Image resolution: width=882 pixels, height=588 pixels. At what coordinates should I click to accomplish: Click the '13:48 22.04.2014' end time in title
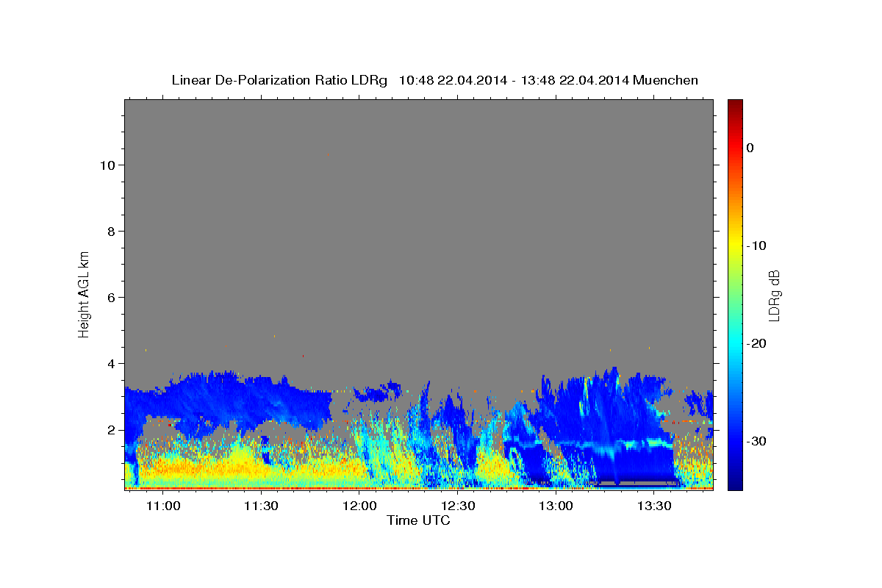point(574,80)
